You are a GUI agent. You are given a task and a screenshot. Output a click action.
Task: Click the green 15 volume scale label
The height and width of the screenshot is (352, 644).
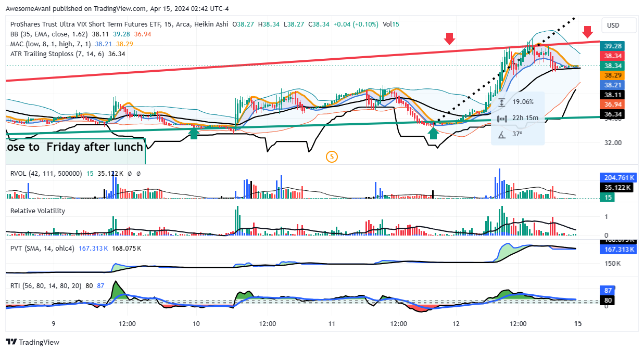click(x=608, y=197)
